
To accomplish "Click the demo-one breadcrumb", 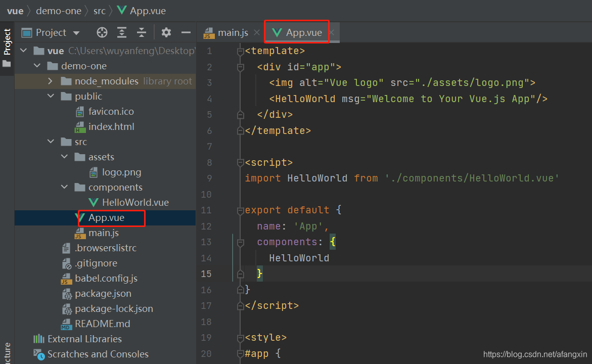I will [x=59, y=11].
